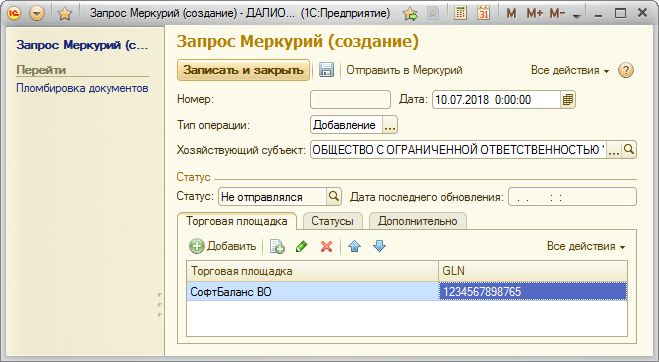Expand Все действия menu in table toolbar
This screenshot has width=659, height=362.
tap(586, 246)
